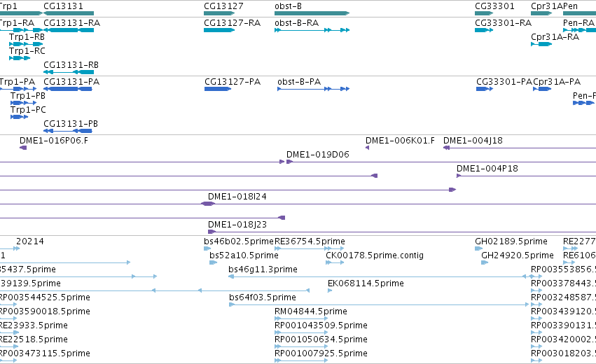Image resolution: width=596 pixels, height=364 pixels.
Task: Click the CG33301-RA transcript label
Action: (x=504, y=23)
